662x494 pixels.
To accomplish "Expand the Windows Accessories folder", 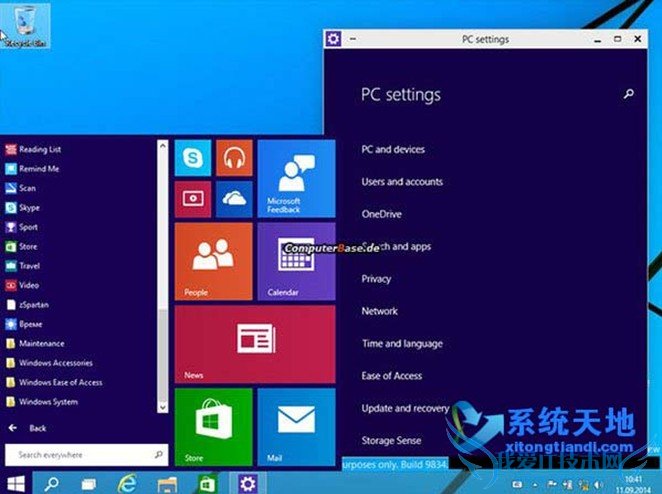I will pos(49,363).
